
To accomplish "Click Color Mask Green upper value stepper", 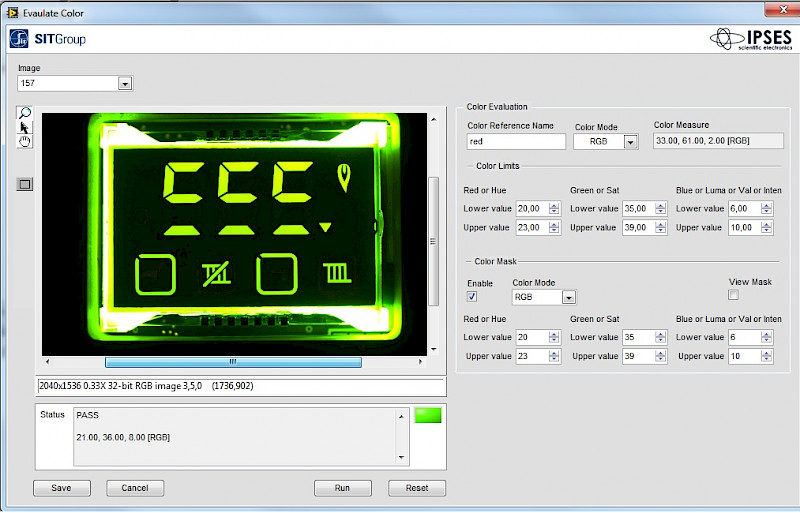I will (x=661, y=356).
